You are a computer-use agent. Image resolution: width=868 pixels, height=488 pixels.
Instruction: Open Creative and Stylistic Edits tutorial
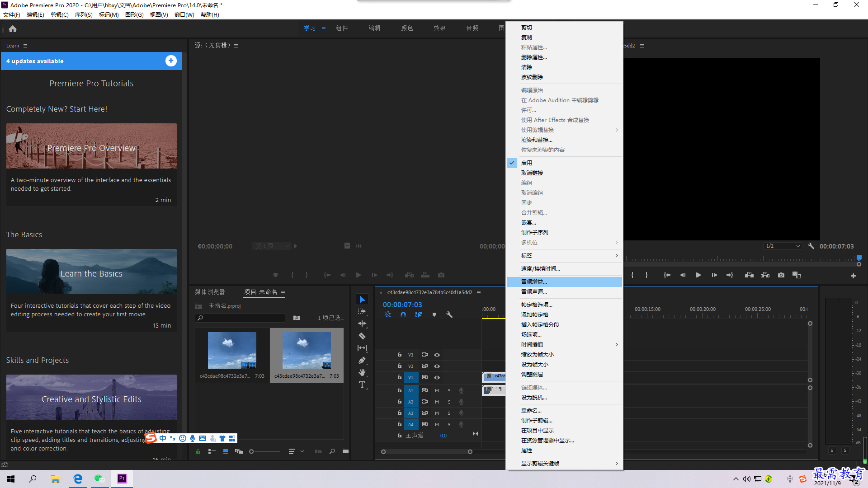[91, 397]
